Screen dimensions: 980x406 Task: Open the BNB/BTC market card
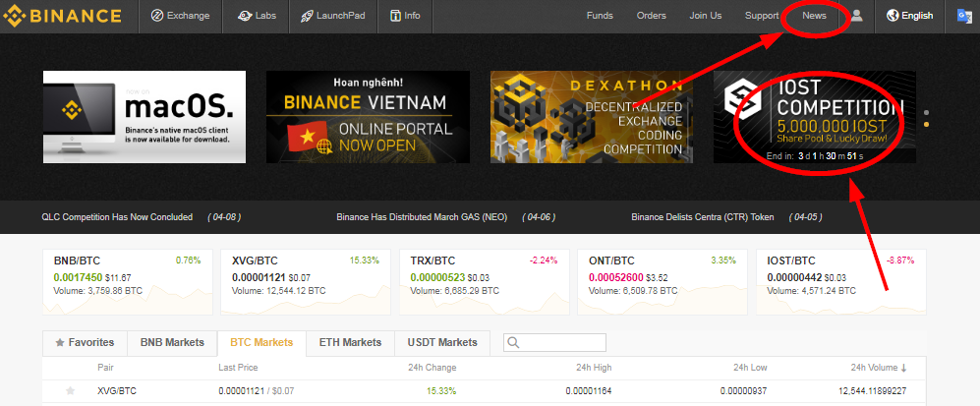click(x=128, y=282)
